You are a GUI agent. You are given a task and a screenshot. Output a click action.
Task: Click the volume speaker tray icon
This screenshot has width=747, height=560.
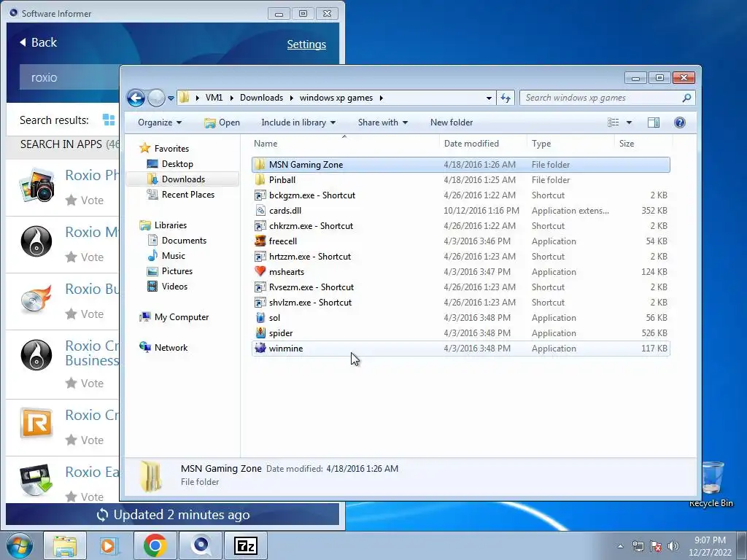[x=673, y=546]
